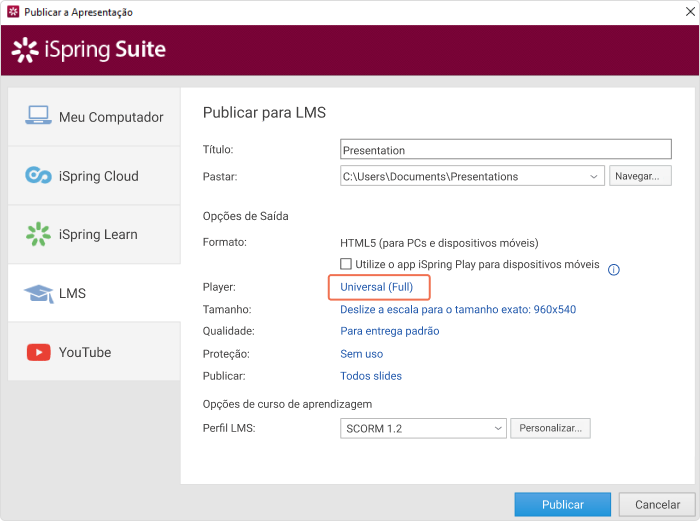Enable the iSpring Play app checkbox
Image resolution: width=700 pixels, height=521 pixels.
(346, 264)
